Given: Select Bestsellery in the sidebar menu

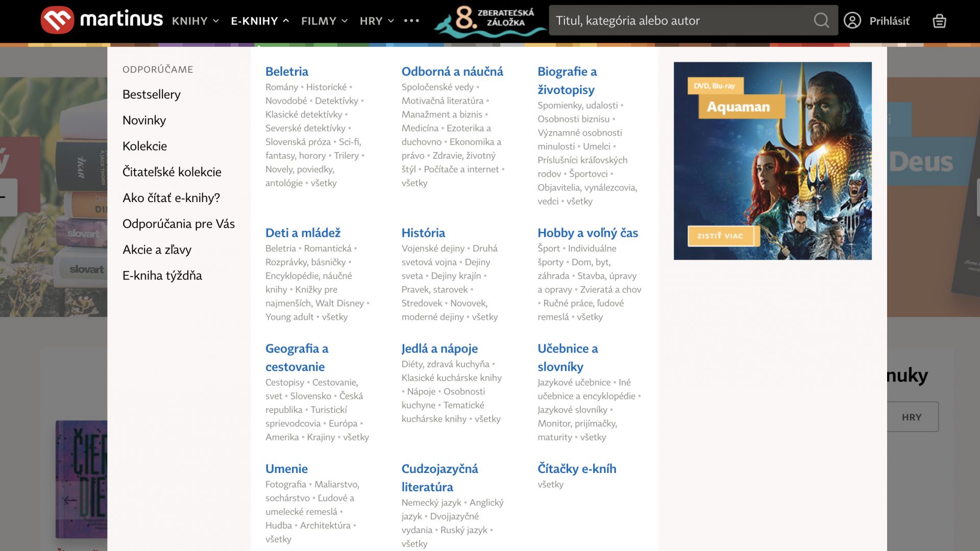Looking at the screenshot, I should click(152, 94).
